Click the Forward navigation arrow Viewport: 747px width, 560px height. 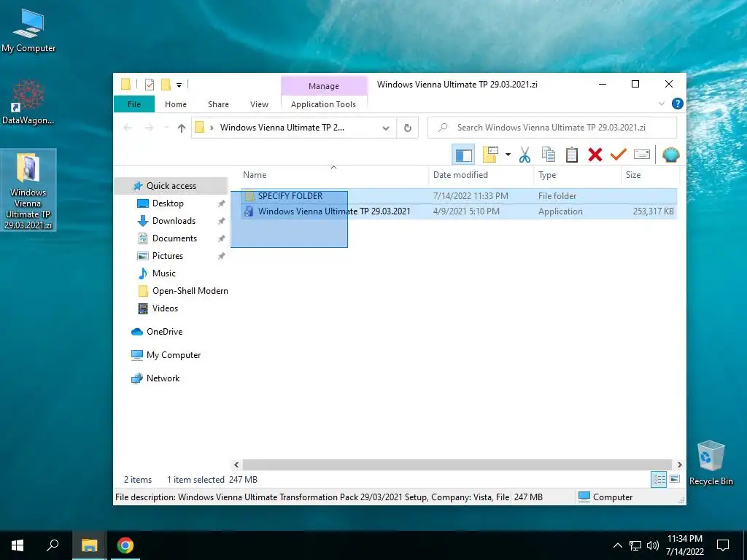click(x=149, y=128)
